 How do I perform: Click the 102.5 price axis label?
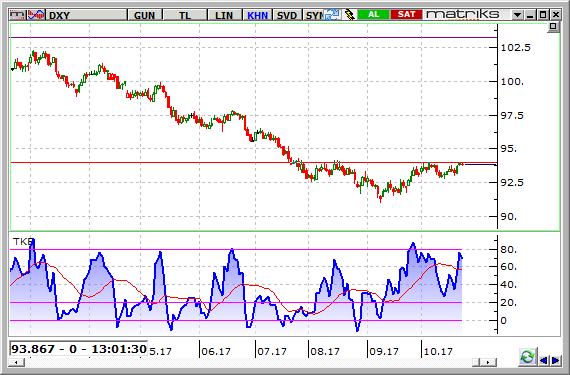(x=515, y=48)
